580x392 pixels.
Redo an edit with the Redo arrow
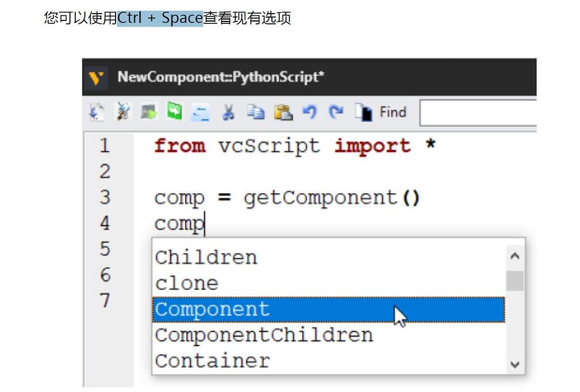(335, 112)
